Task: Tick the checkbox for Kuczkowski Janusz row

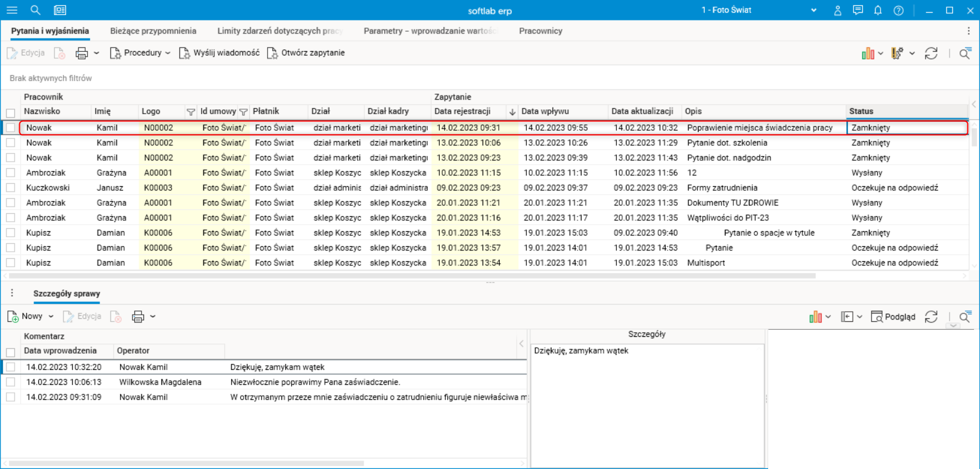Action: click(11, 188)
